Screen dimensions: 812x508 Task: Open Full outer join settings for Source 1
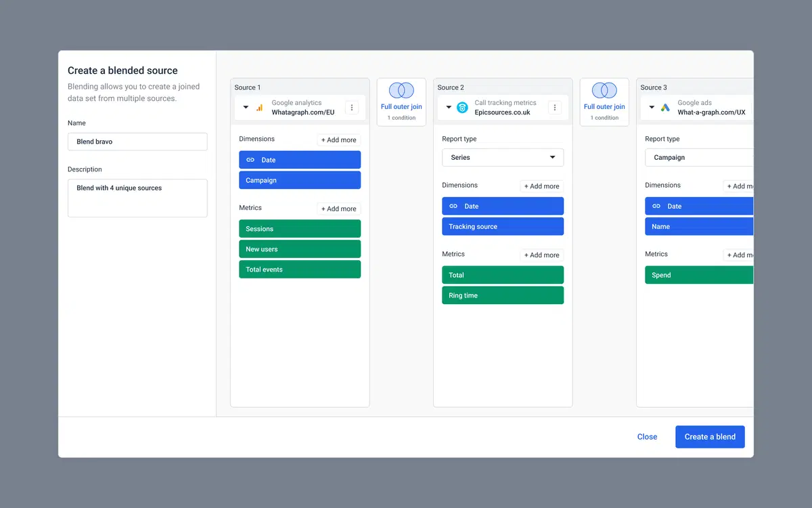coord(401,107)
